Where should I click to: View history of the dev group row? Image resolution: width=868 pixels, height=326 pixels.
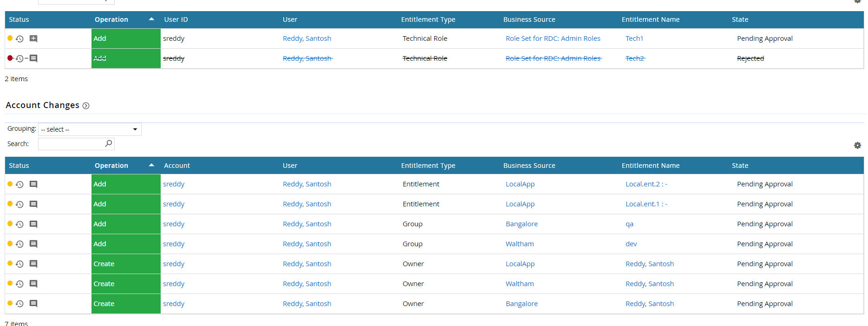tap(20, 244)
